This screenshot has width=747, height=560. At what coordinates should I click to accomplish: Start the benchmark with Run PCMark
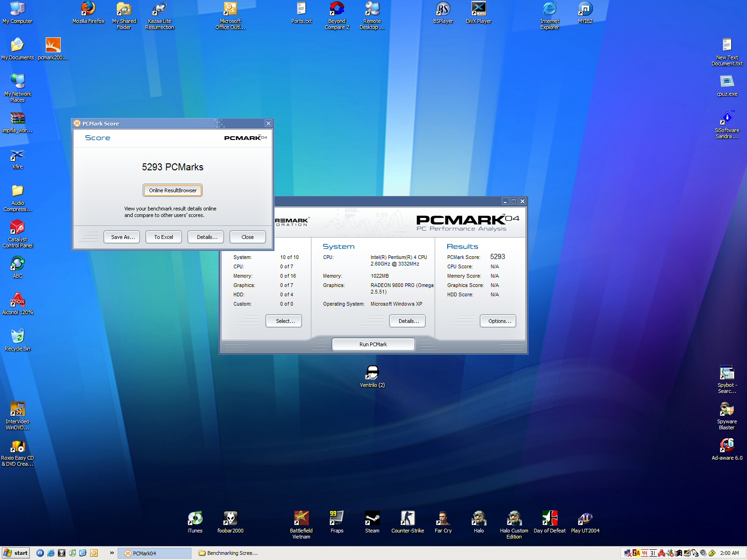pyautogui.click(x=373, y=344)
